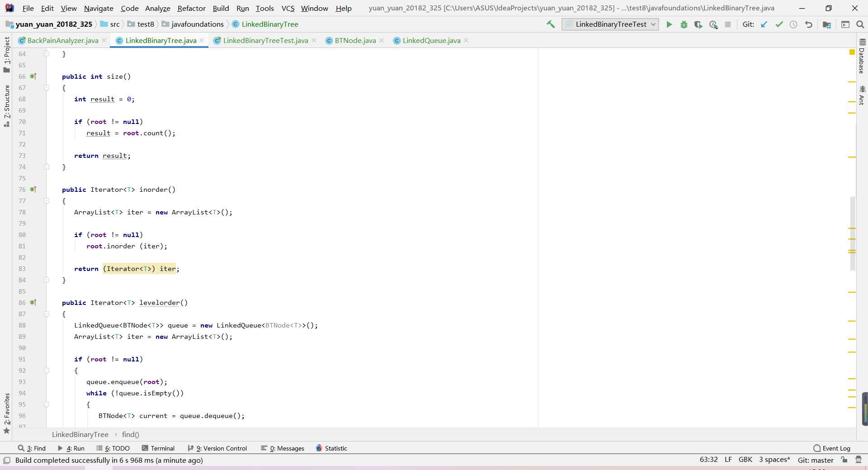868x470 pixels.
Task: Collapse the inorder() method fold at line 77
Action: pyautogui.click(x=47, y=201)
